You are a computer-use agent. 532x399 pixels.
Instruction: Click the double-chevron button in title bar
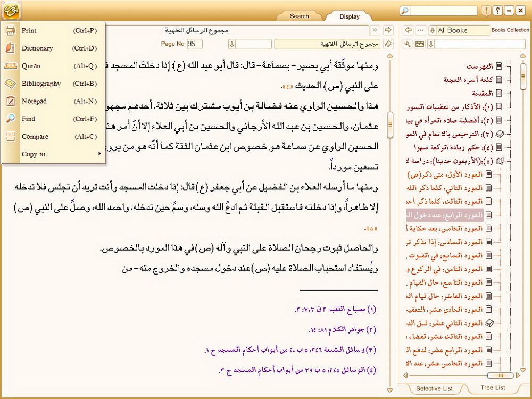[x=375, y=30]
